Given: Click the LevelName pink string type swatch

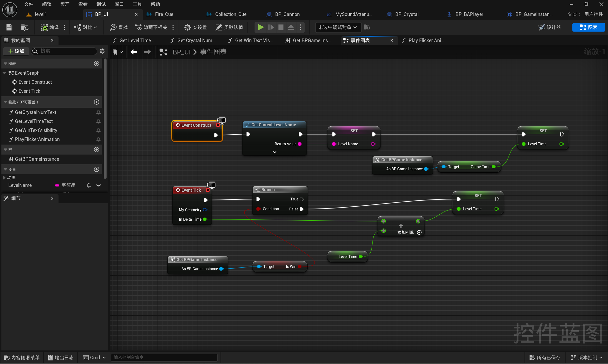Looking at the screenshot, I should [57, 185].
